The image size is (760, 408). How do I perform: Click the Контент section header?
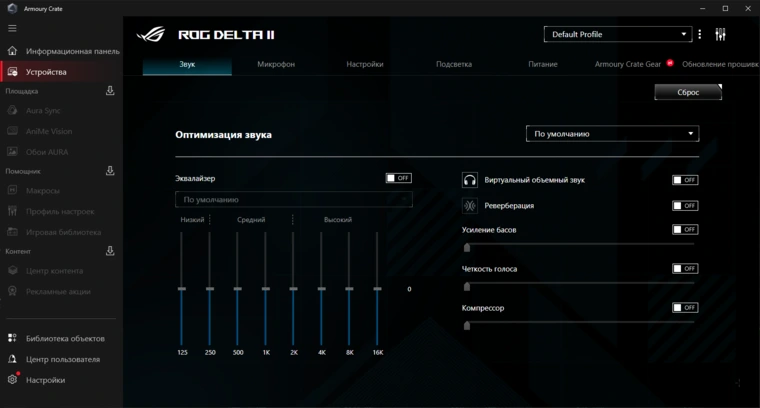coord(18,251)
